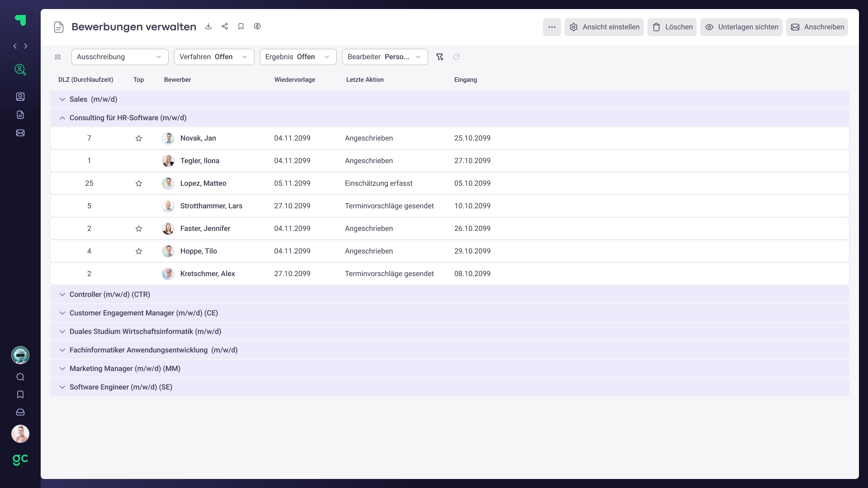Image resolution: width=868 pixels, height=488 pixels.
Task: Toggle the Top star for Novak, Jan
Action: (x=139, y=138)
